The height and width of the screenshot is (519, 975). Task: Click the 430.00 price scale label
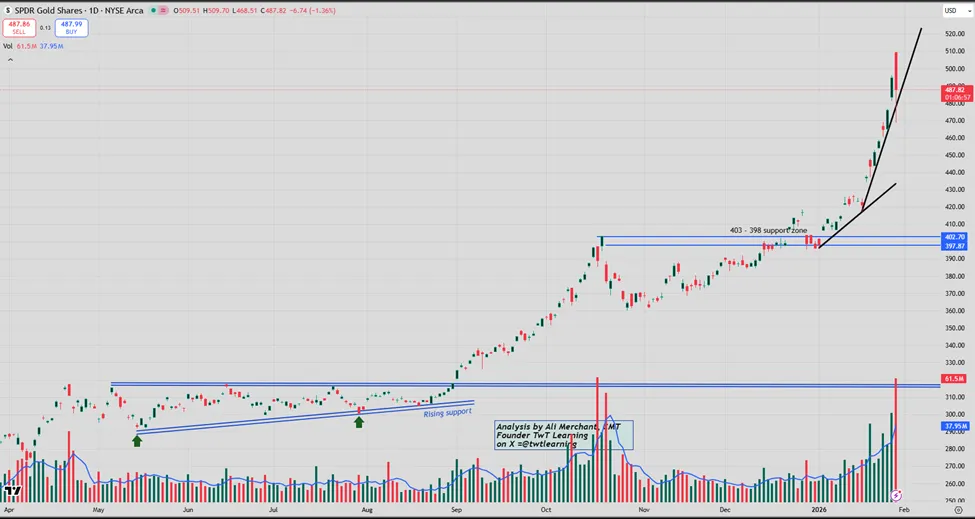coord(954,190)
